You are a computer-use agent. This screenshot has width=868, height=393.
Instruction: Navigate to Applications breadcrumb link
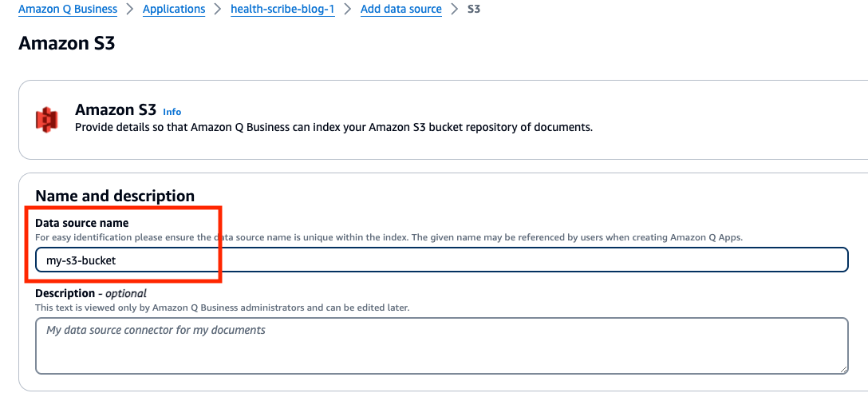(174, 10)
